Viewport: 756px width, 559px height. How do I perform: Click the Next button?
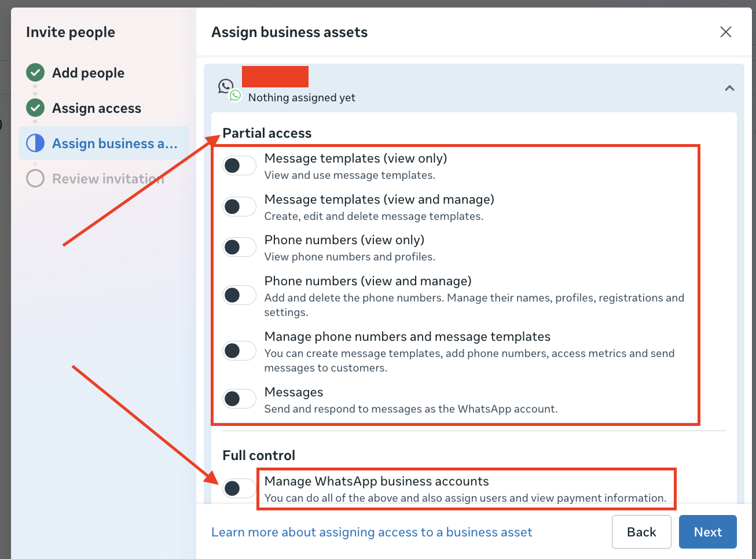pyautogui.click(x=707, y=531)
